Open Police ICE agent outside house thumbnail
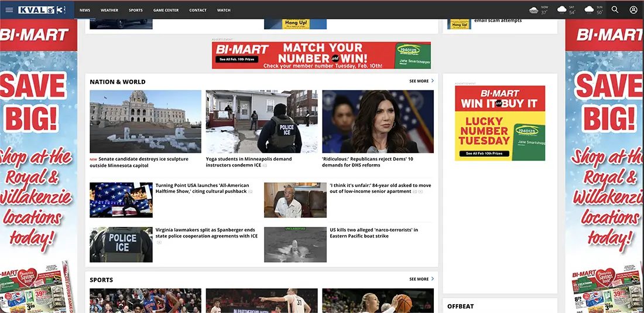Viewport: 644px width, 313px height. 262,121
